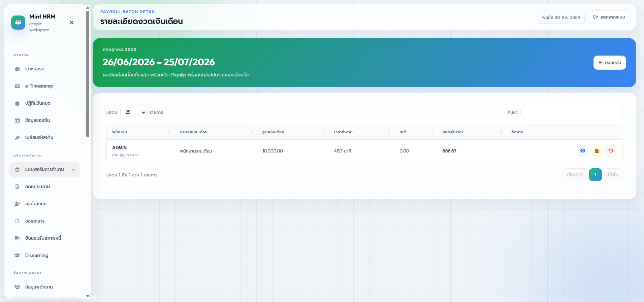Screen dimensions: 644x302
Task: Open ลดหย่อนภาษี tax deduction page
Action: 44,187
